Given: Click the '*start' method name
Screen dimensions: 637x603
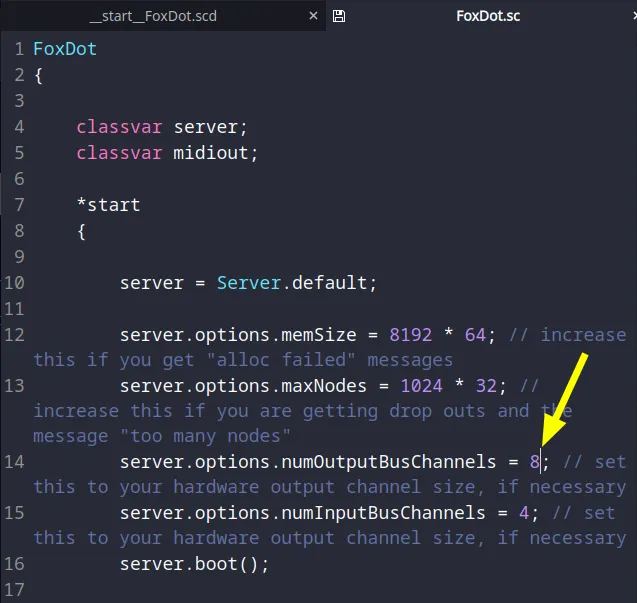Looking at the screenshot, I should point(108,205).
